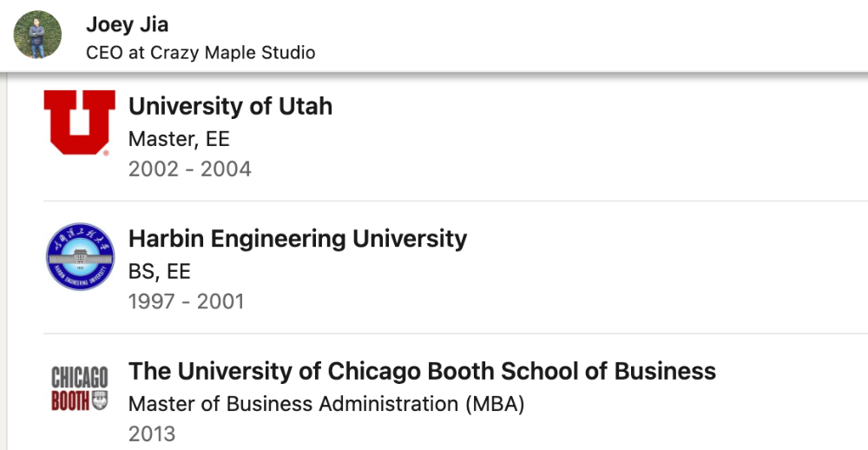The width and height of the screenshot is (868, 450).
Task: Click the divider below the Harbin Engineering entry
Action: [456, 333]
